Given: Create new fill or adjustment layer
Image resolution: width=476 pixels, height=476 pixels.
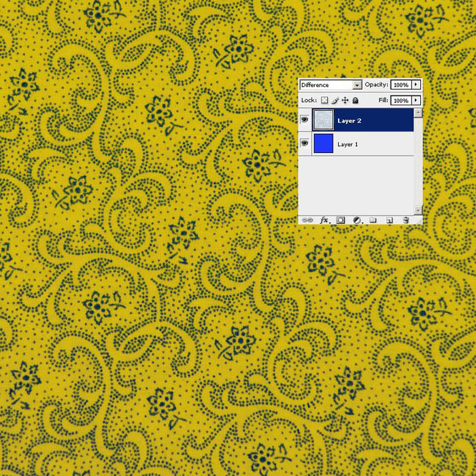Looking at the screenshot, I should 357,220.
